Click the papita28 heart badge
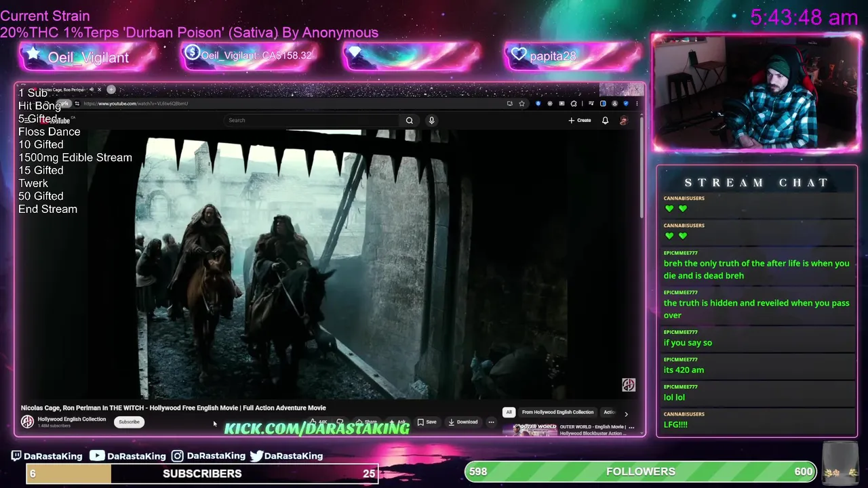Screen dimensions: 868x488 pyautogui.click(x=573, y=56)
